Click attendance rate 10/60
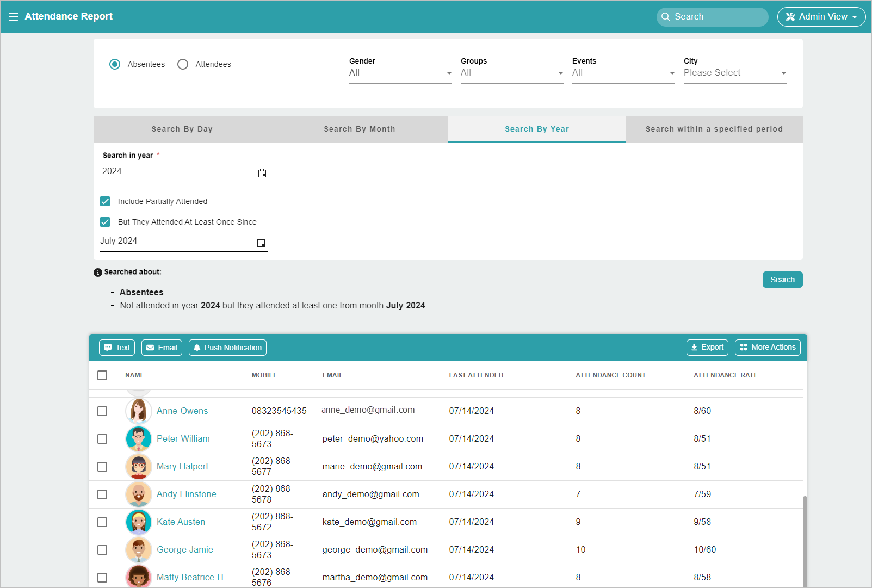The image size is (872, 588). coord(705,550)
